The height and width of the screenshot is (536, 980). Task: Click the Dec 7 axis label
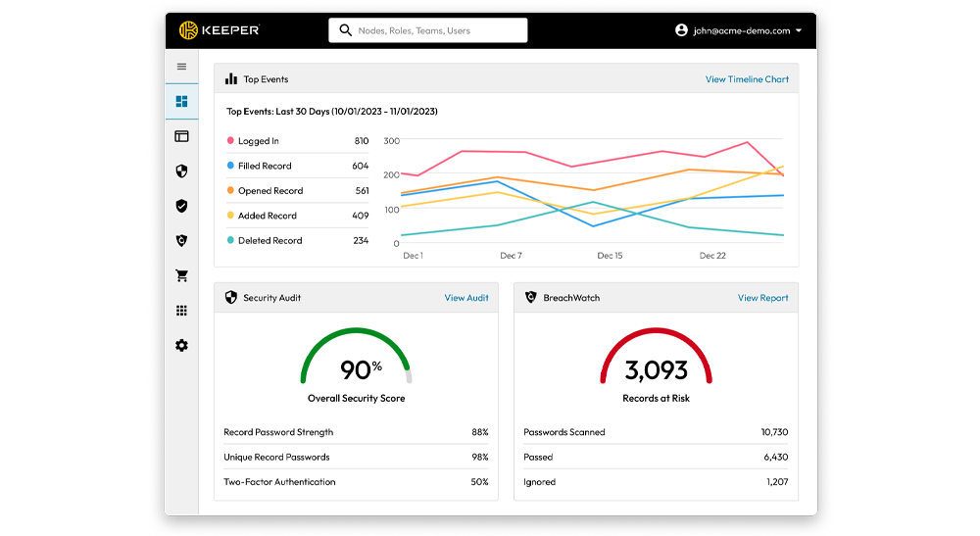(511, 256)
